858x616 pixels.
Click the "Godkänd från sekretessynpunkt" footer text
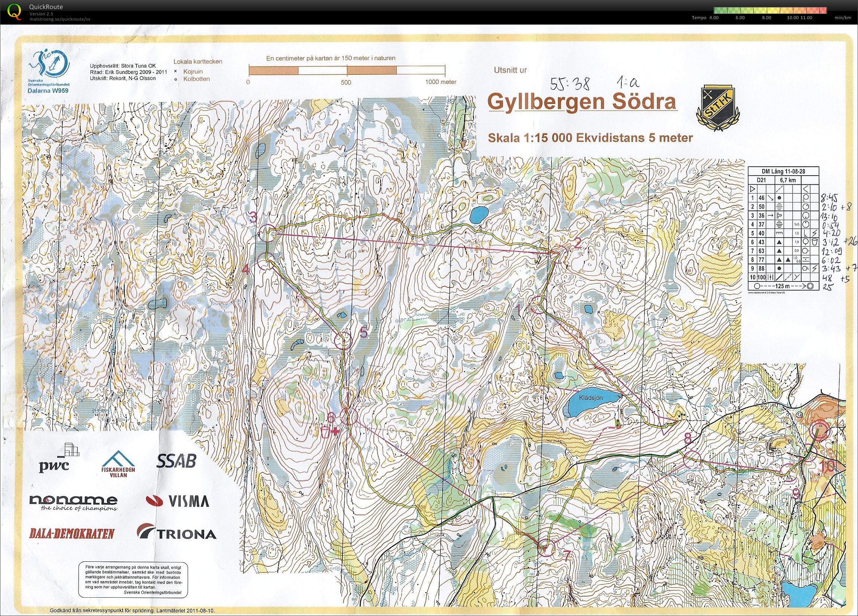132,610
